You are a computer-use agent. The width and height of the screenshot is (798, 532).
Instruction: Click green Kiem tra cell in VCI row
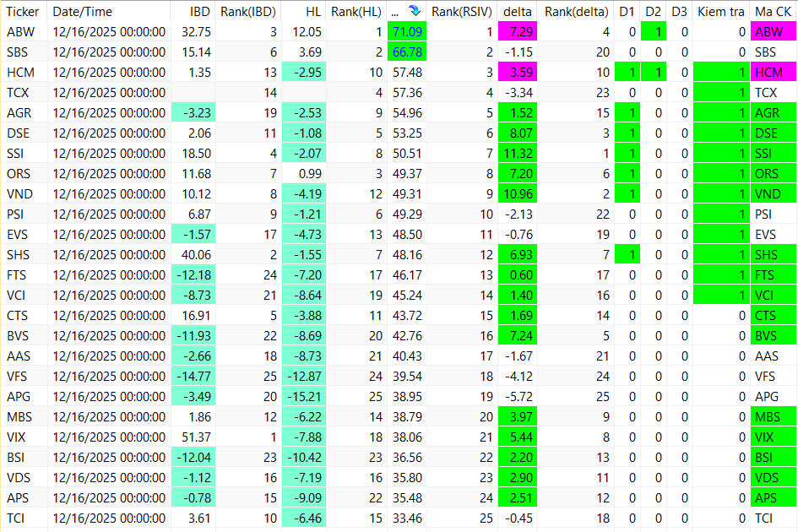pos(721,296)
